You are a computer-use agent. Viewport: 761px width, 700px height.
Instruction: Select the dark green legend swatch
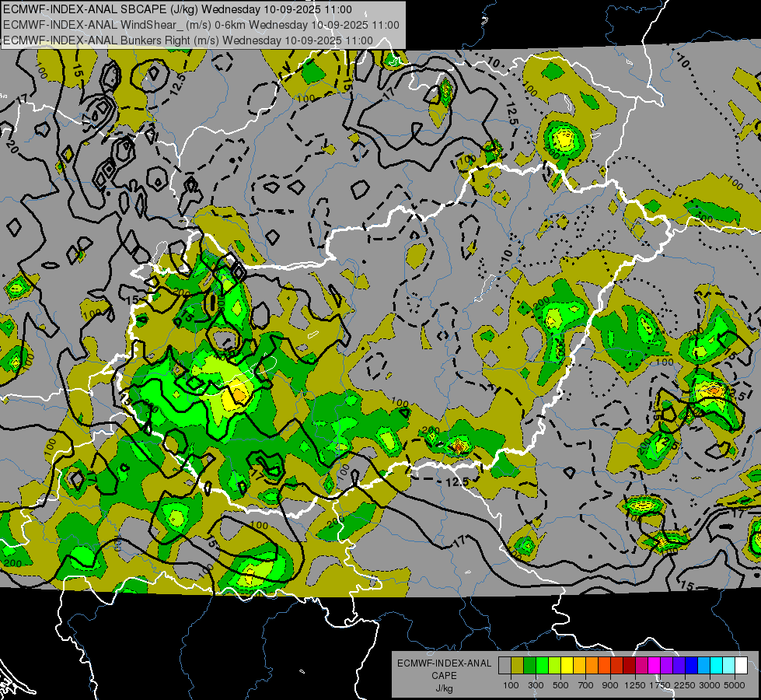529,666
